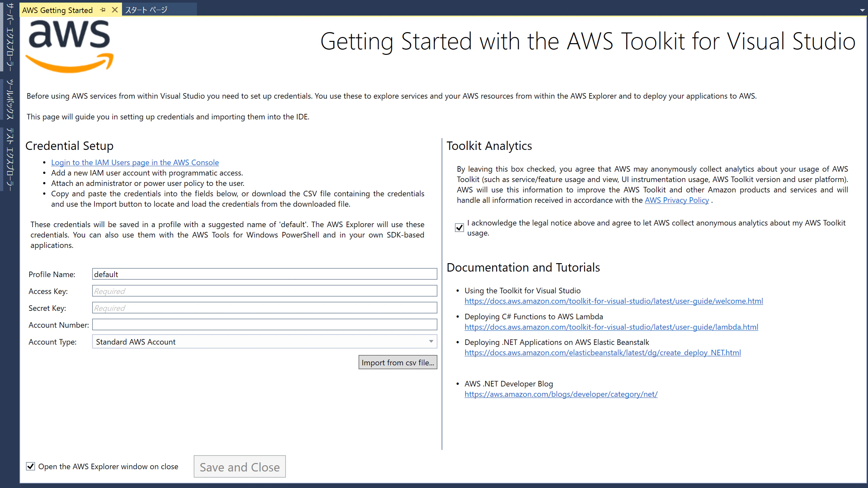Click the Documentation and Tutorials heading

(x=523, y=267)
